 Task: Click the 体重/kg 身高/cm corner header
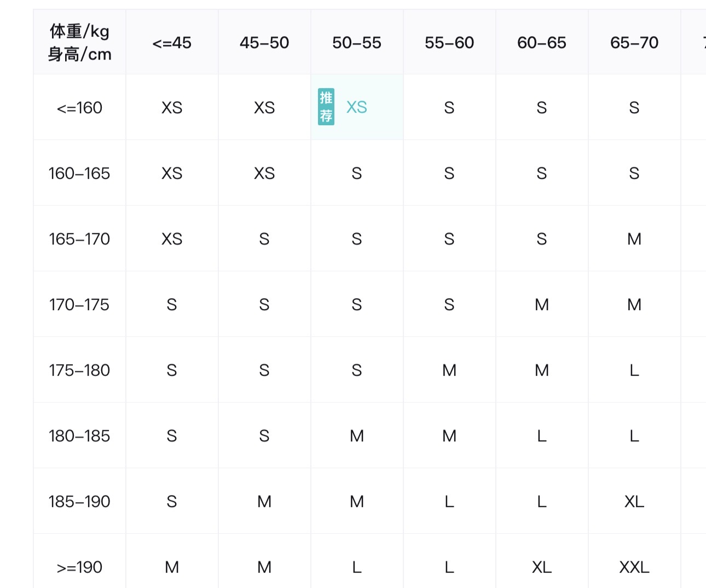coord(80,43)
